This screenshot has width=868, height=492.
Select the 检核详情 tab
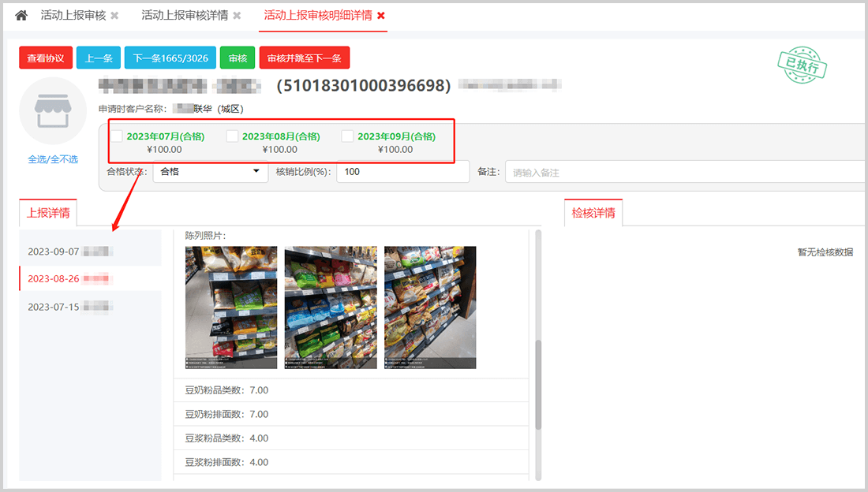coord(593,213)
